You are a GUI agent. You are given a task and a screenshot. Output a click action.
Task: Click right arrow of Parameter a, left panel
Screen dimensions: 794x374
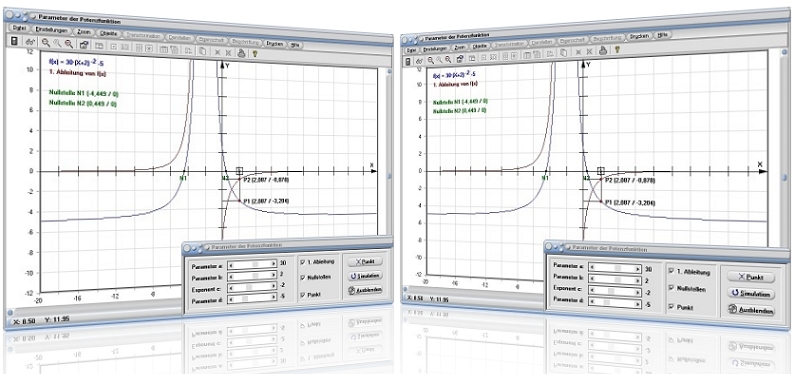click(x=273, y=264)
